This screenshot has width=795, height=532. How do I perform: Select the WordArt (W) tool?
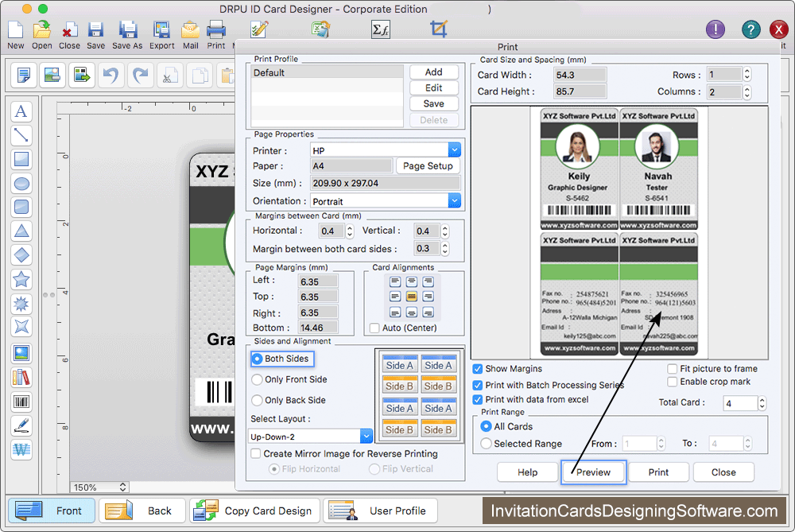click(21, 449)
